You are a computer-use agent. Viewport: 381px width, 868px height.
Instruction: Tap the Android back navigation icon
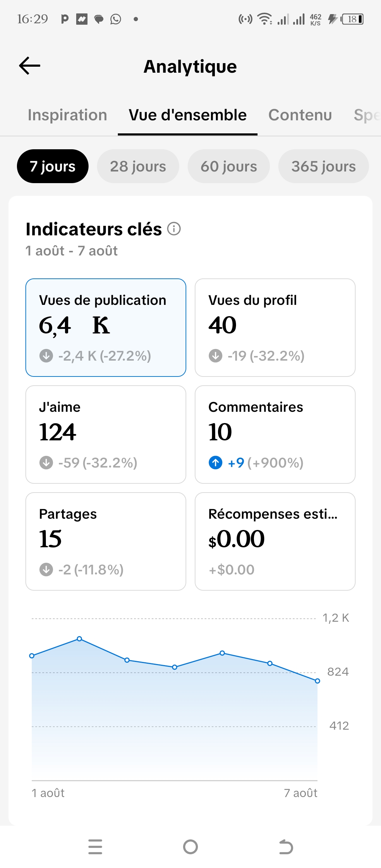[286, 847]
